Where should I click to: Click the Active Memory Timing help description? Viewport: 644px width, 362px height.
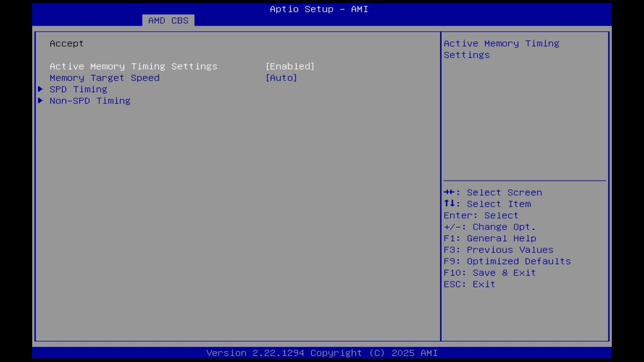click(501, 49)
